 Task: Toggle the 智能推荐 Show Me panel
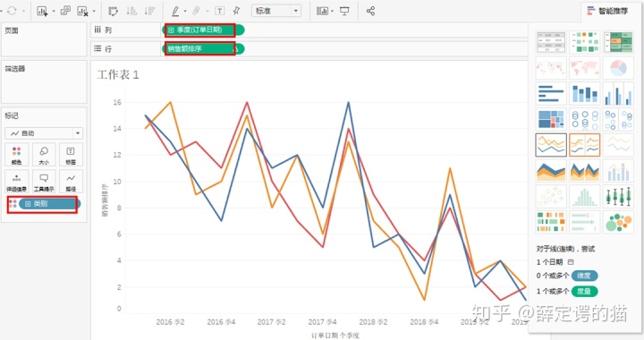coord(608,11)
